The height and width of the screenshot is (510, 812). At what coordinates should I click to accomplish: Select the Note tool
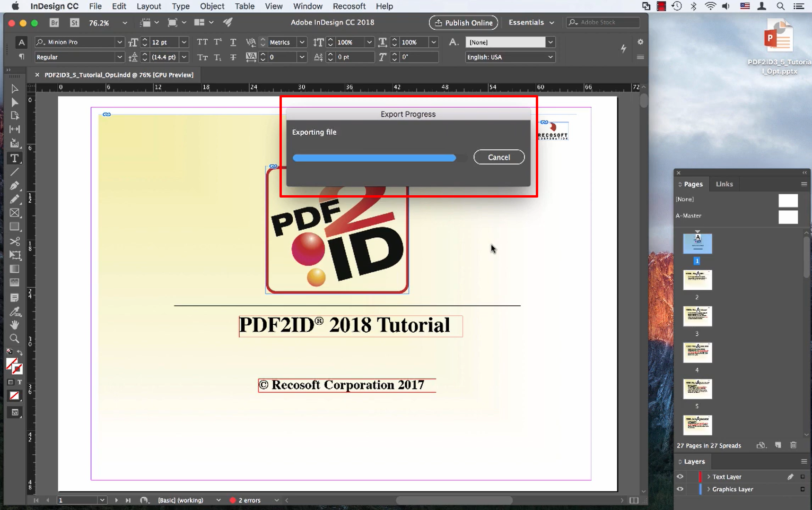15,298
